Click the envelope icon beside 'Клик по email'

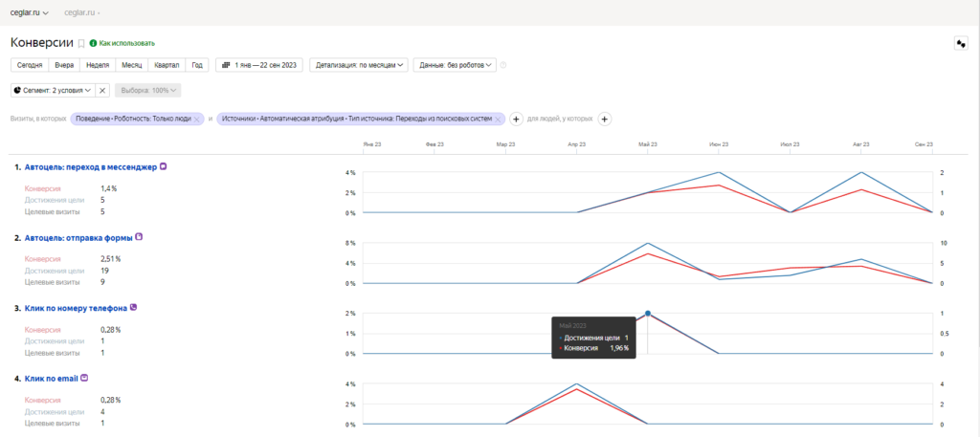(84, 379)
